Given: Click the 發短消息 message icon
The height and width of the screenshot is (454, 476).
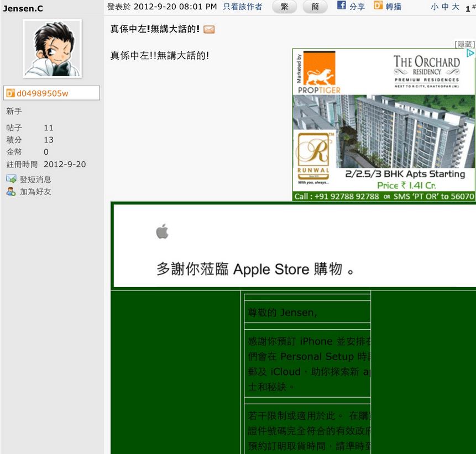Looking at the screenshot, I should pyautogui.click(x=11, y=179).
